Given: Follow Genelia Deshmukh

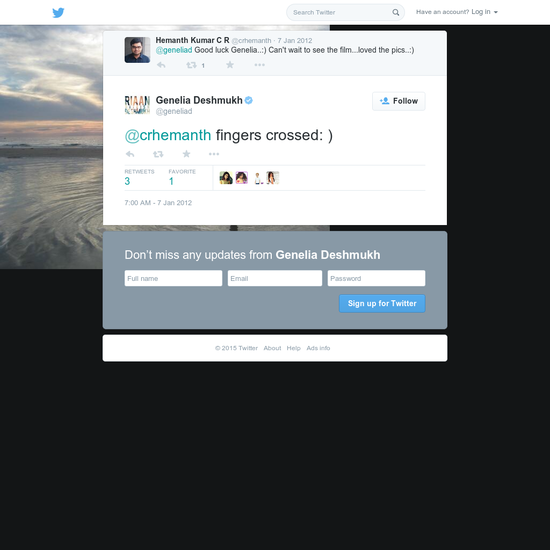Looking at the screenshot, I should 399,101.
